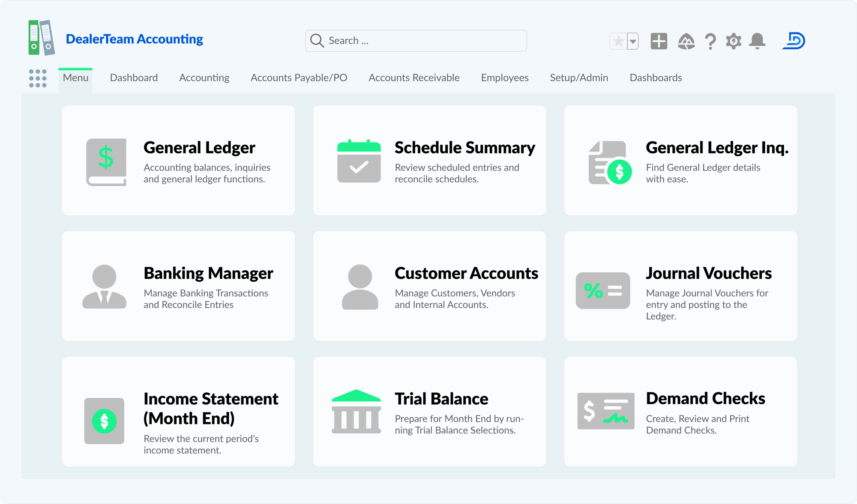Viewport: 857px width, 504px height.
Task: Open the Setup/Admin tab
Action: [x=579, y=78]
